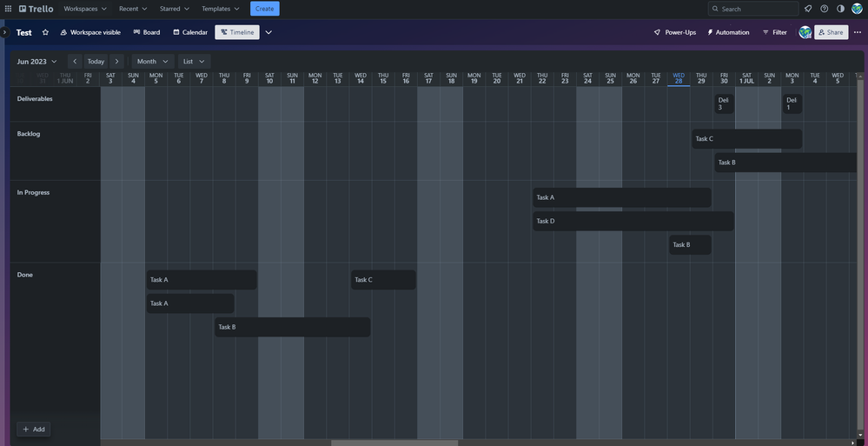Change Workspace visible setting
The width and height of the screenshot is (868, 446).
point(90,32)
